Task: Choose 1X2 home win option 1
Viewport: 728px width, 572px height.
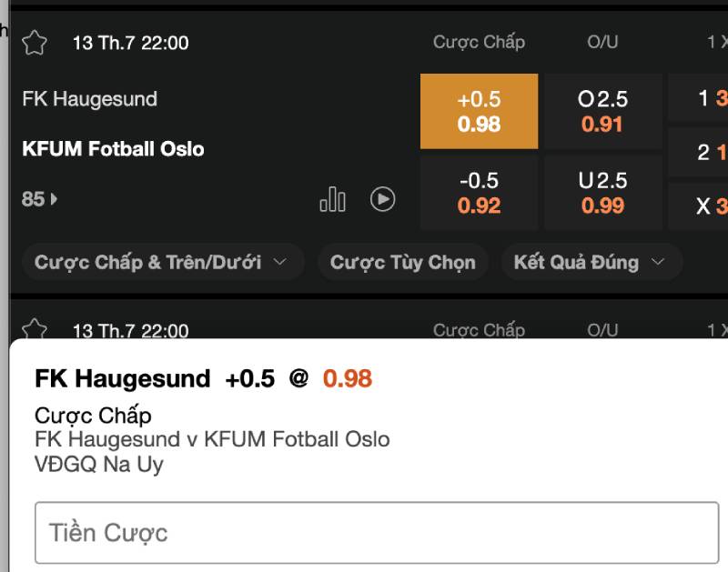Action: coord(701,99)
